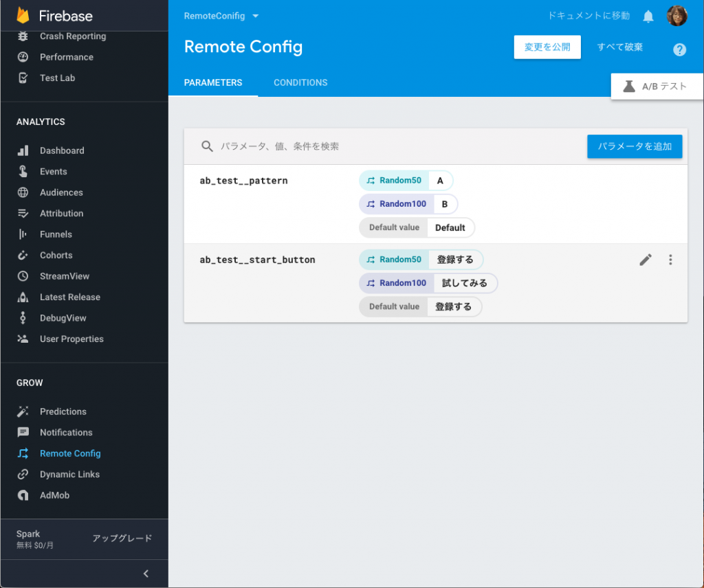Click the Dynamic Links chain icon
The height and width of the screenshot is (588, 704).
point(23,475)
